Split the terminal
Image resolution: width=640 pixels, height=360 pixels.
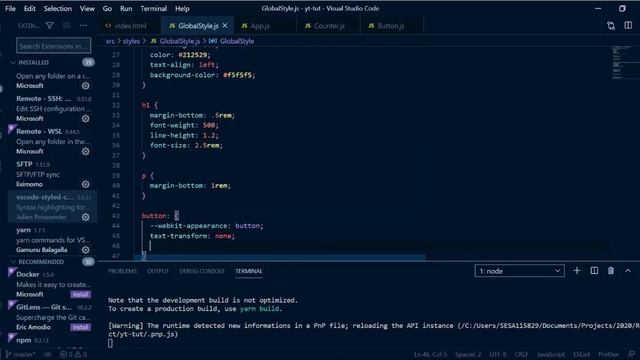(x=594, y=271)
